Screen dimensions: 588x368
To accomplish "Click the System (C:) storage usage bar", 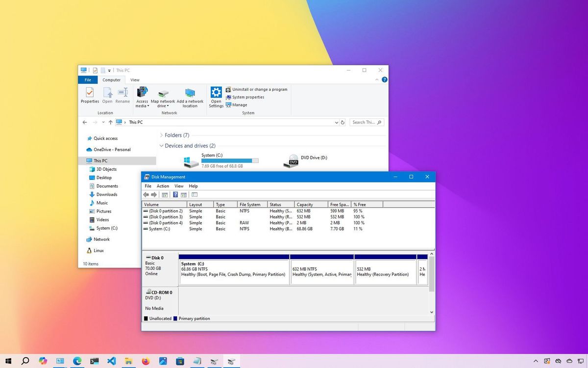I will point(230,160).
